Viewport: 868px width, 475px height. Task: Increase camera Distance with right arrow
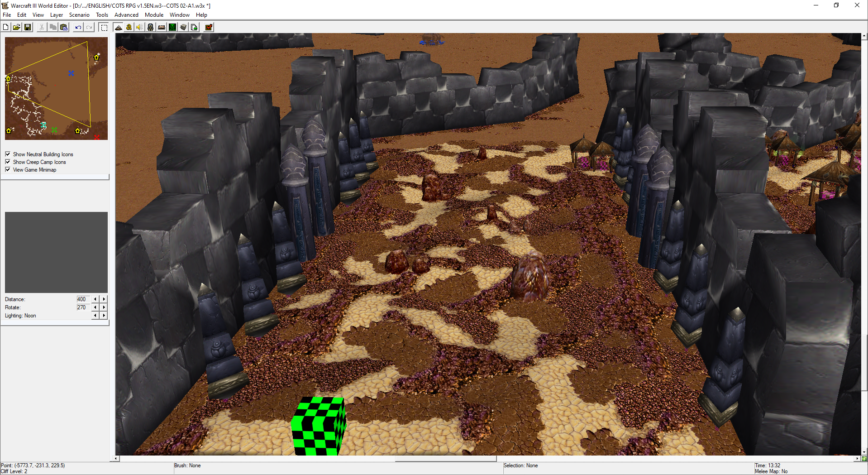(104, 299)
